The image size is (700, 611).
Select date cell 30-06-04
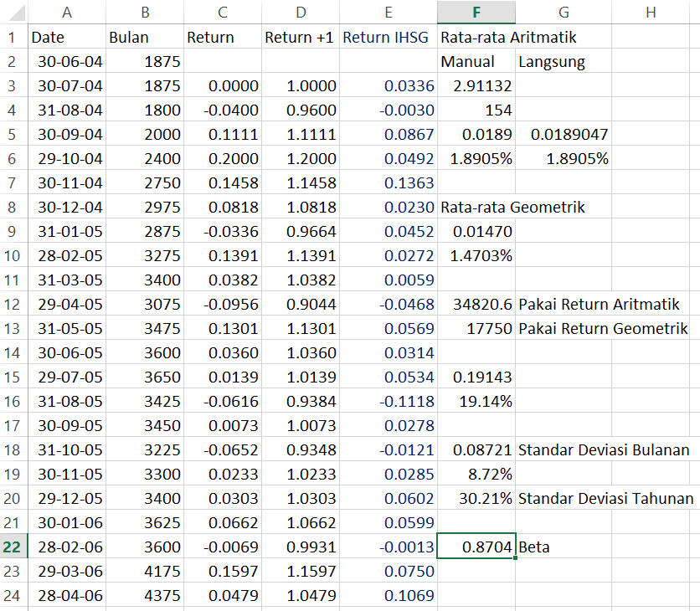(x=67, y=62)
